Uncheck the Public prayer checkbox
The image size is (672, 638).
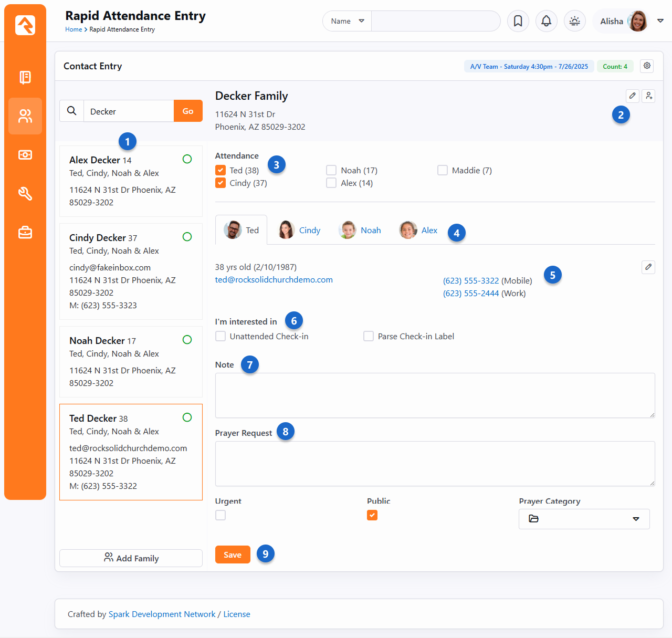[372, 515]
